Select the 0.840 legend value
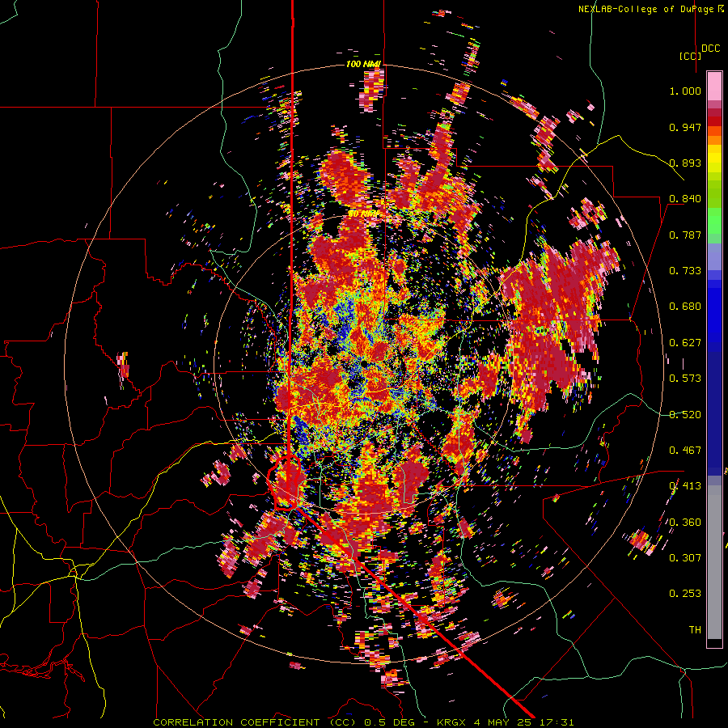The height and width of the screenshot is (728, 728). (x=685, y=199)
